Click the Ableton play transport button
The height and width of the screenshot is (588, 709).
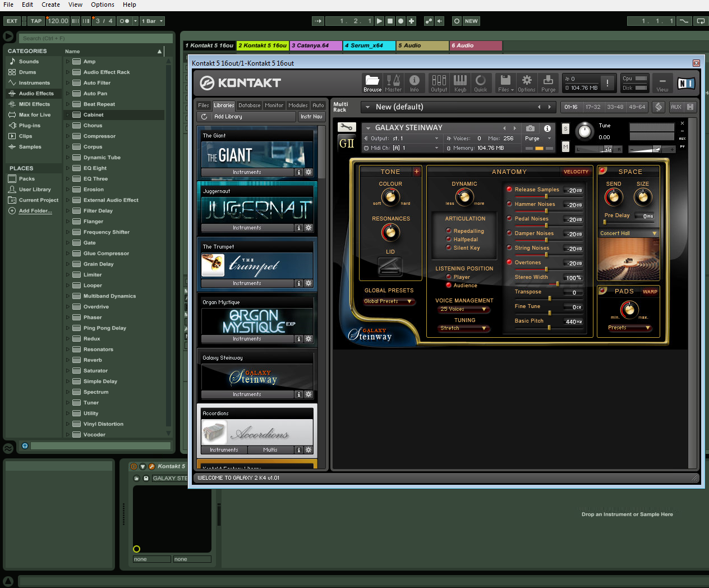click(x=380, y=21)
